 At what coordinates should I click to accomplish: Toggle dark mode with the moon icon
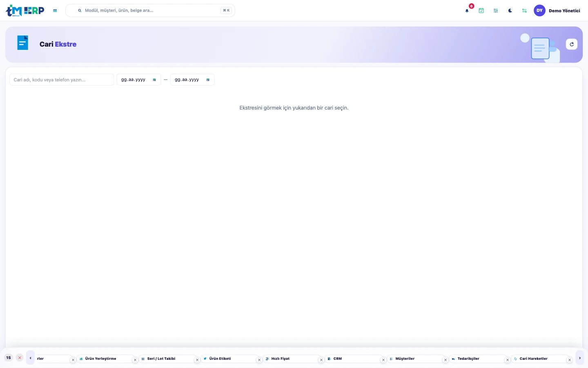tap(510, 11)
